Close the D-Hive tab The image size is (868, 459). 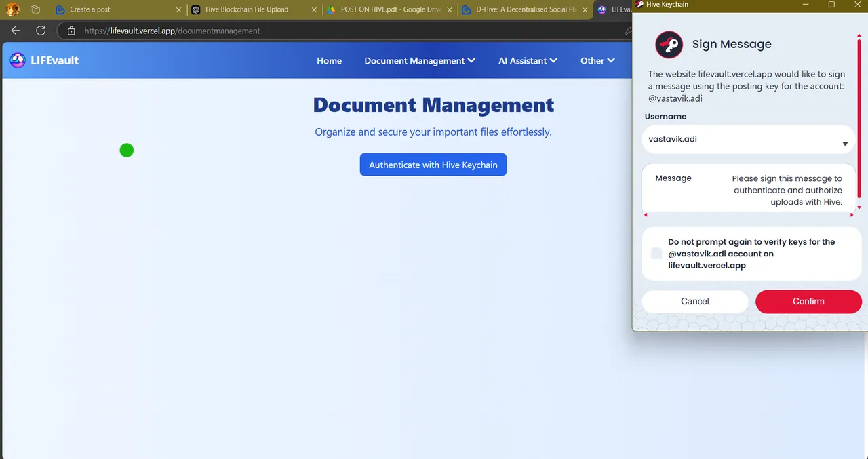[584, 9]
